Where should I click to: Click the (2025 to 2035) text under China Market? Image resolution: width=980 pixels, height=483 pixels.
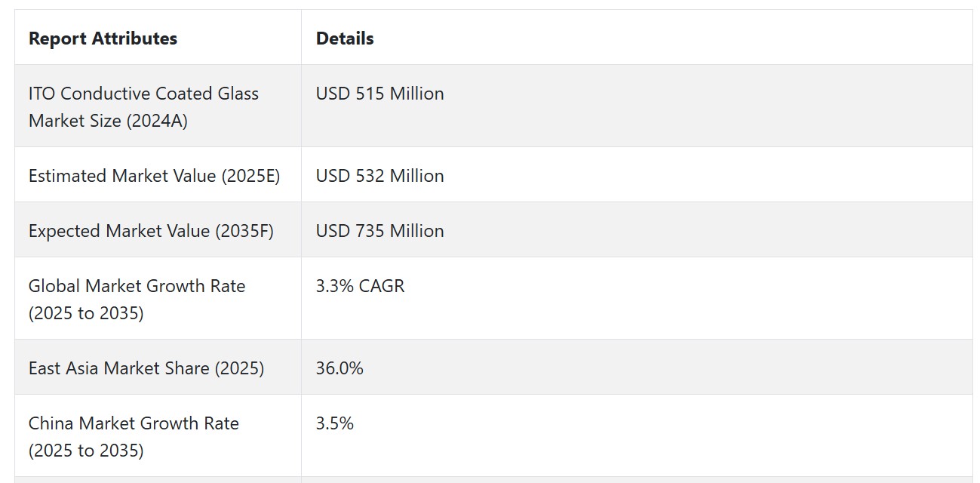[x=86, y=451]
